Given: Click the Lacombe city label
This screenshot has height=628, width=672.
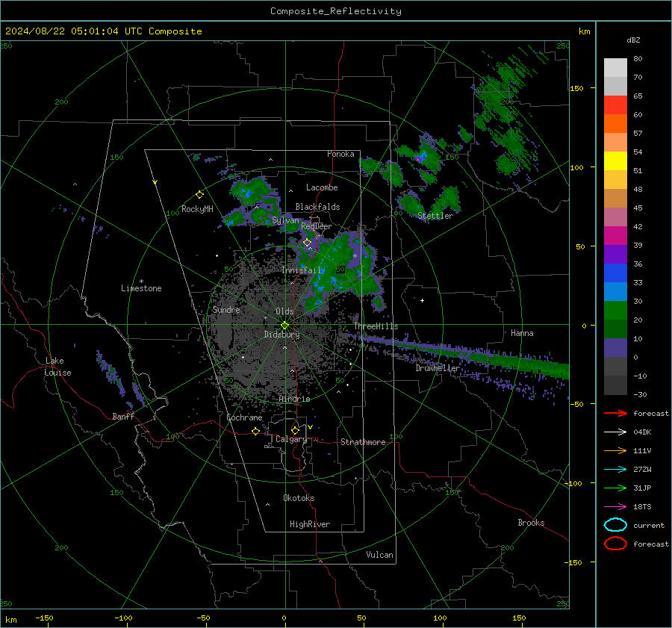Looking at the screenshot, I should [322, 187].
